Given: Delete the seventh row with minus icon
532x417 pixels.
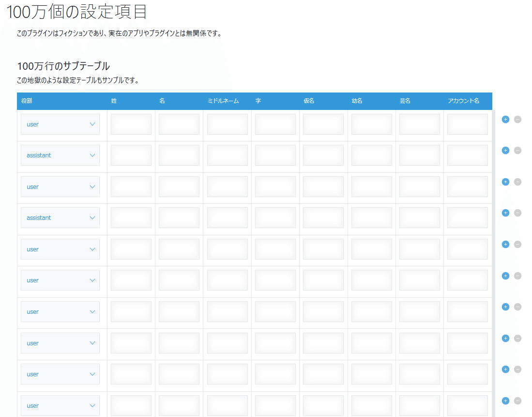Looking at the screenshot, I should pyautogui.click(x=517, y=307).
